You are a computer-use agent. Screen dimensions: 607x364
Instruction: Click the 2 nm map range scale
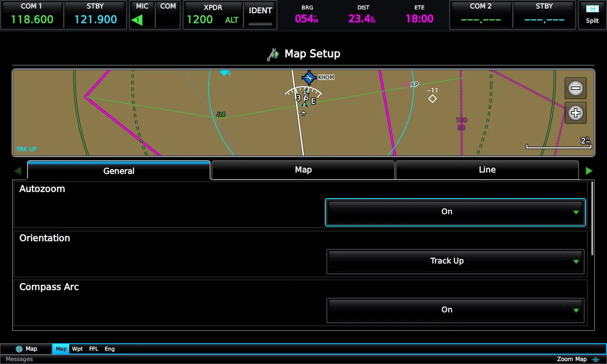[558, 143]
